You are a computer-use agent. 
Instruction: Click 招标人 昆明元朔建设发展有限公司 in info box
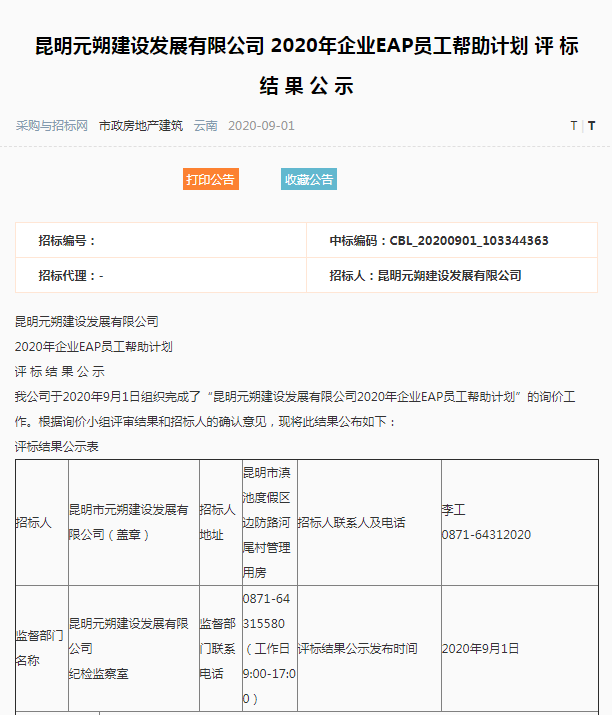[x=425, y=275]
